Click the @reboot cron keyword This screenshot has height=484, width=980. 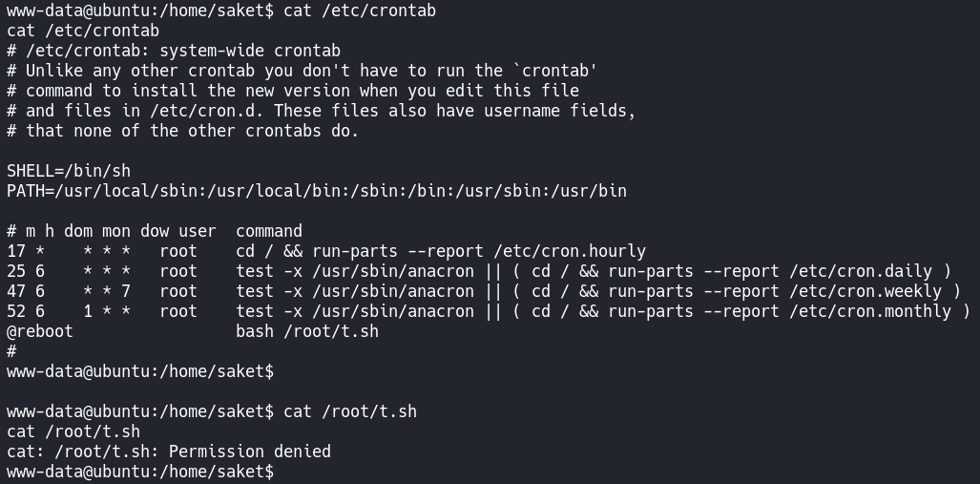(39, 331)
